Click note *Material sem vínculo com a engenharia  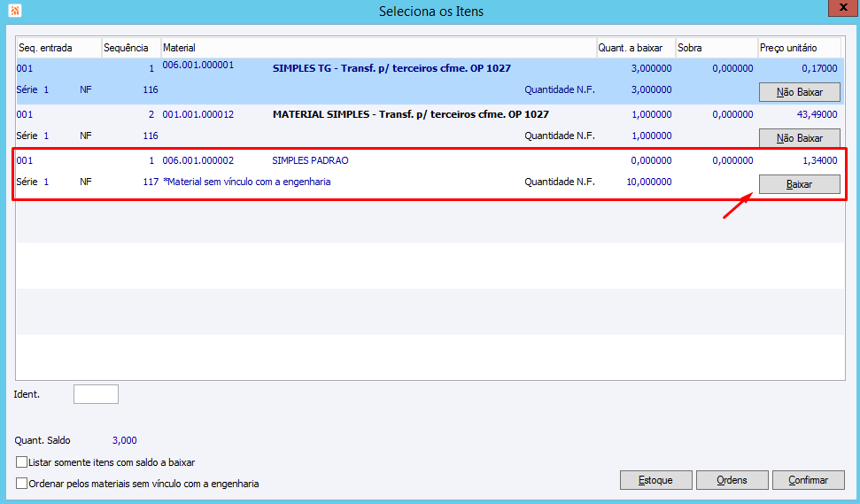point(247,182)
